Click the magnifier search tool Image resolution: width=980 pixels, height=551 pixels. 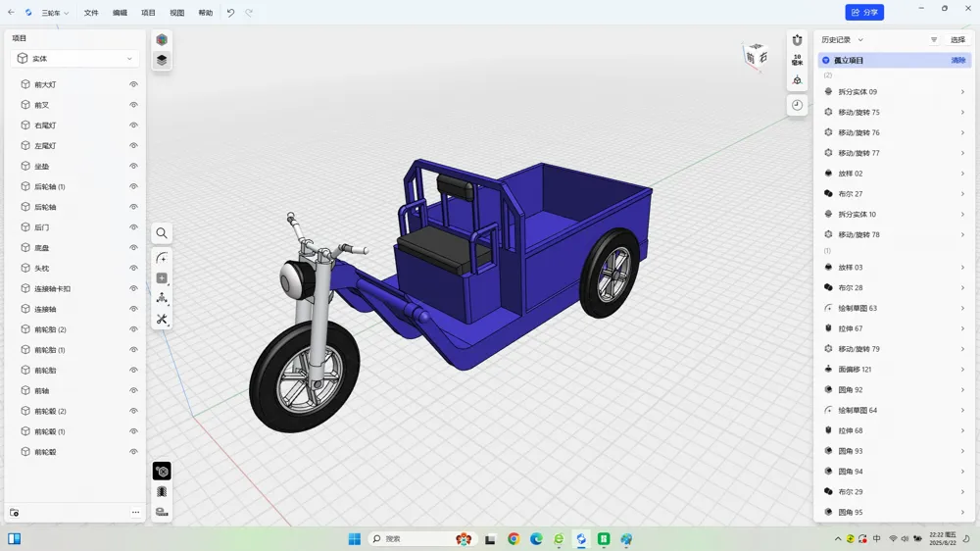tap(162, 233)
